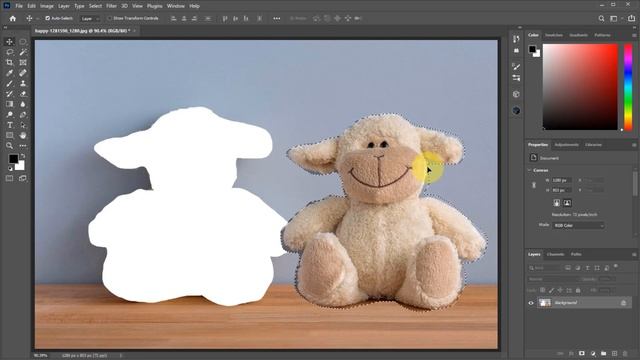
Task: Collapse the Canvas section in Properties
Action: 529,170
